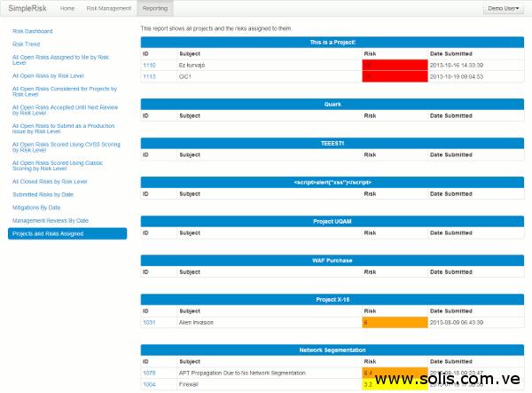Open risk ID 1004 link
This screenshot has height=393, width=532.
pyautogui.click(x=149, y=384)
